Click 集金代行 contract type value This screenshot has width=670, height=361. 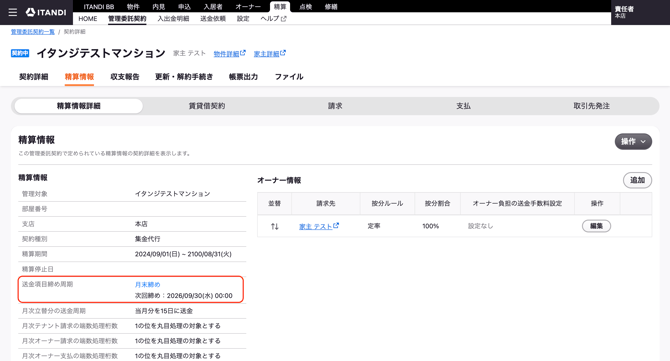(x=147, y=239)
